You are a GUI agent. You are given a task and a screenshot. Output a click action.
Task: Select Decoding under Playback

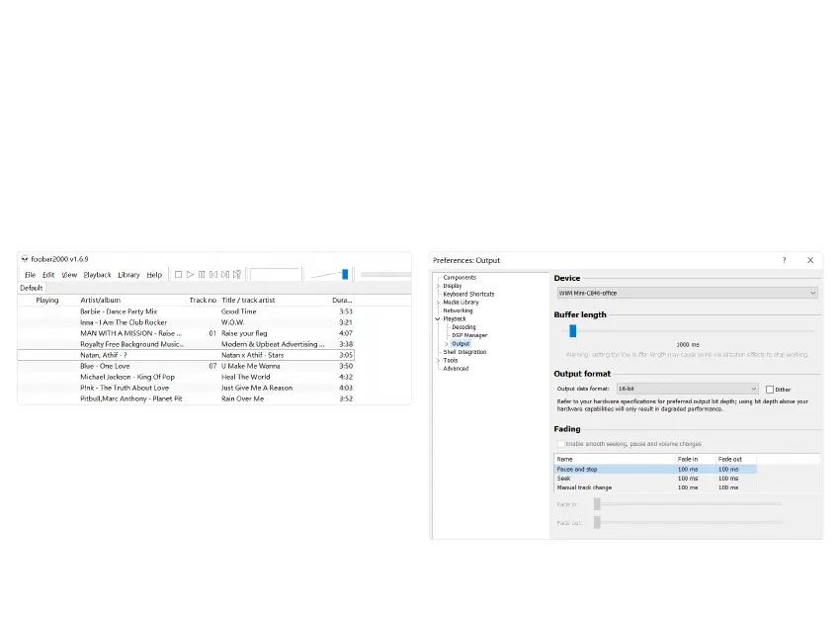point(463,327)
